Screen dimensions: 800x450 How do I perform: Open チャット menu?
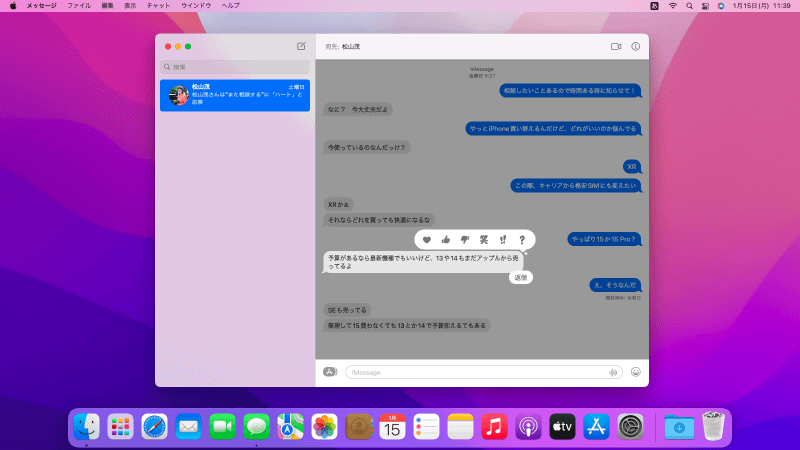158,6
